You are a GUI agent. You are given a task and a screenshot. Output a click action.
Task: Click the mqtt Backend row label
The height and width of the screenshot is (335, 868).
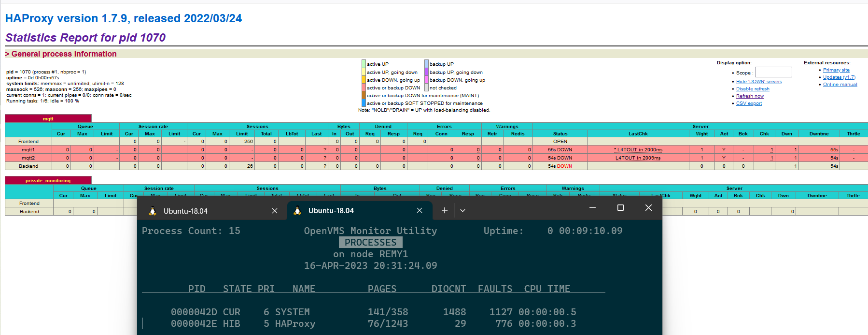pyautogui.click(x=28, y=166)
